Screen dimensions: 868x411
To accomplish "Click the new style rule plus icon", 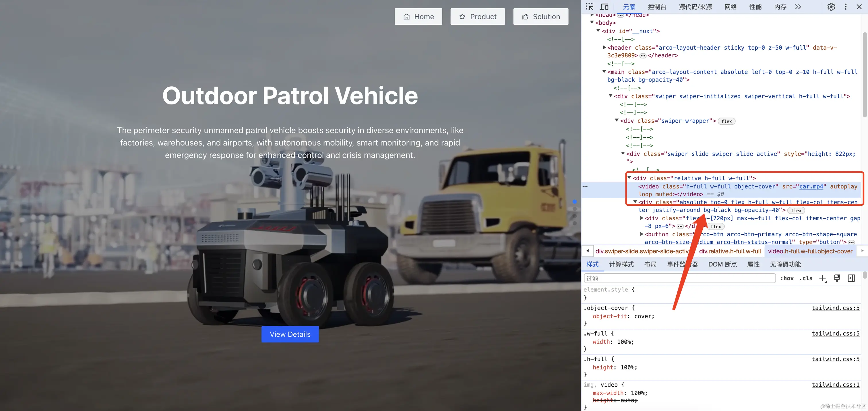I will 823,278.
